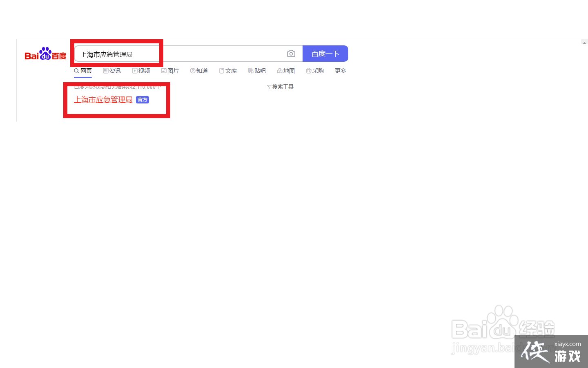
Task: Open the Baidu logo homepage link
Action: pos(45,54)
